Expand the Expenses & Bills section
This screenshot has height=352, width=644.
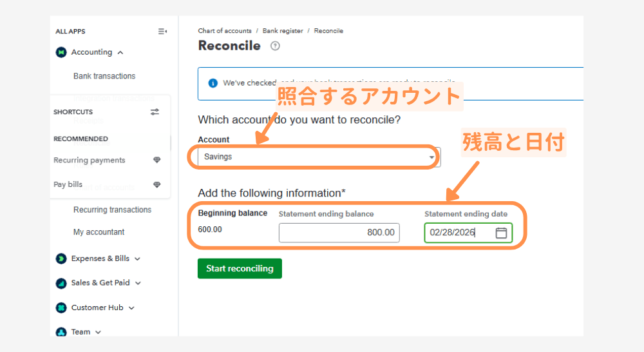pos(137,259)
